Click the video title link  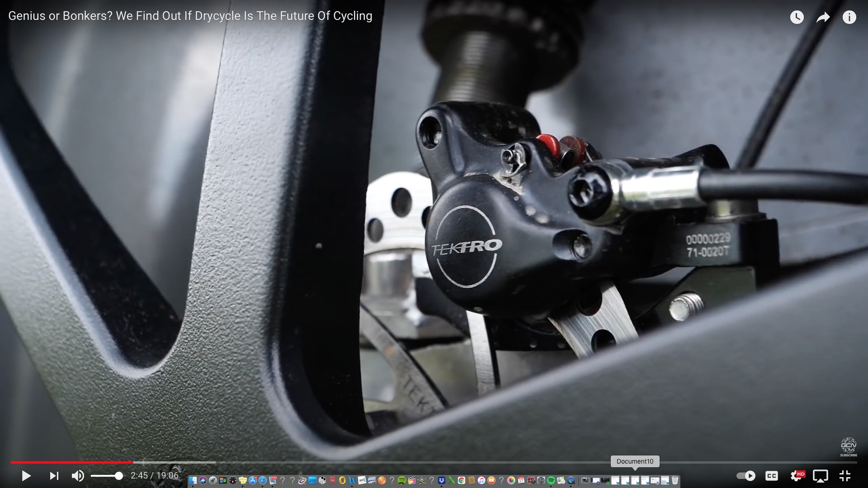click(x=190, y=16)
